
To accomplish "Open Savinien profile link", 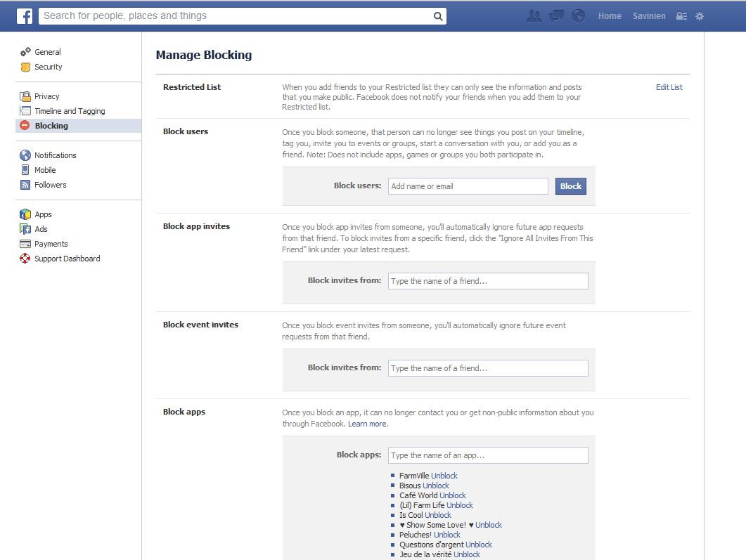I will point(649,16).
